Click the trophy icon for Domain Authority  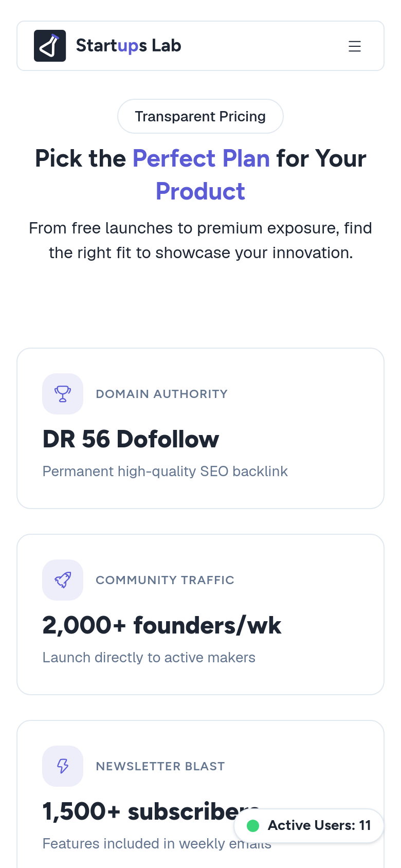[x=63, y=394]
